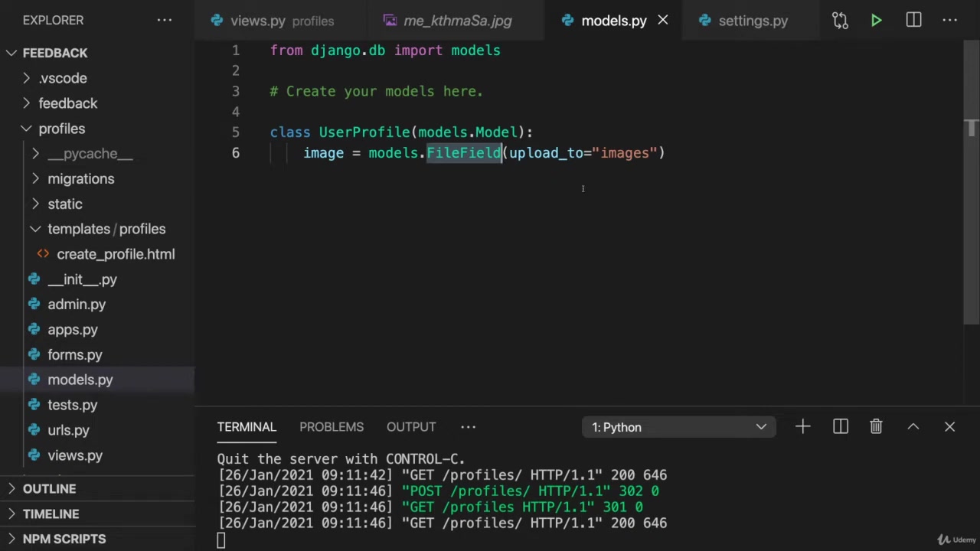Image resolution: width=980 pixels, height=551 pixels.
Task: Open the terminal selector dropdown '1: Python'
Action: pos(678,427)
